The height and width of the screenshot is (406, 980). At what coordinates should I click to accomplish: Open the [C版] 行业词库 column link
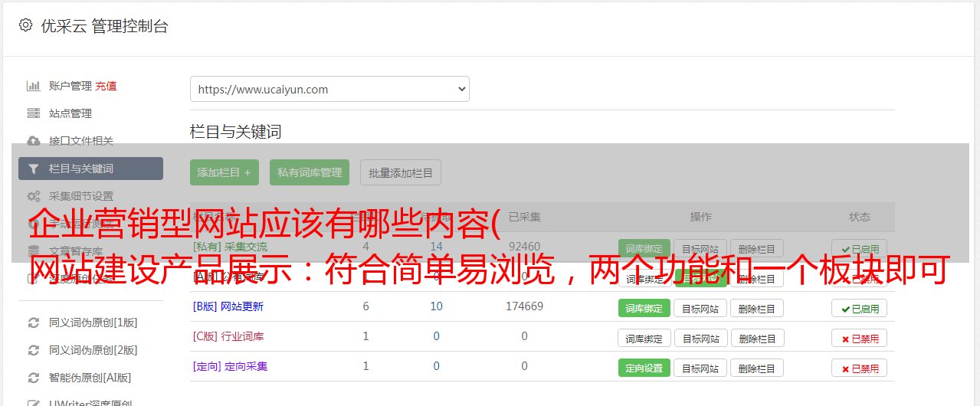[228, 336]
